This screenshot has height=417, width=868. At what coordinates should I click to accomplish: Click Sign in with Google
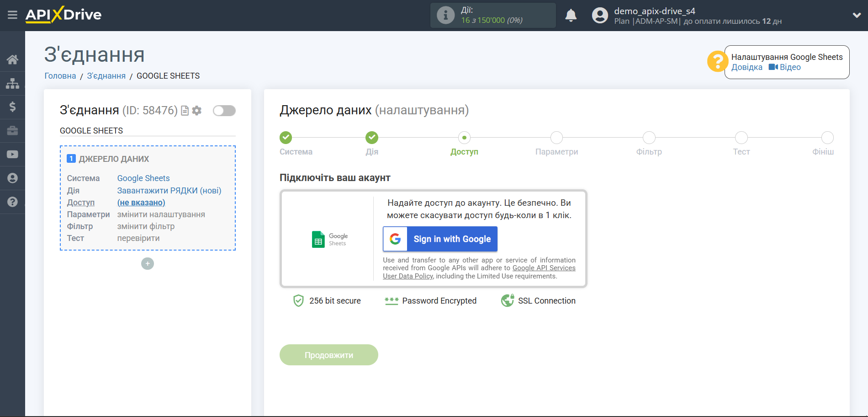coord(440,239)
